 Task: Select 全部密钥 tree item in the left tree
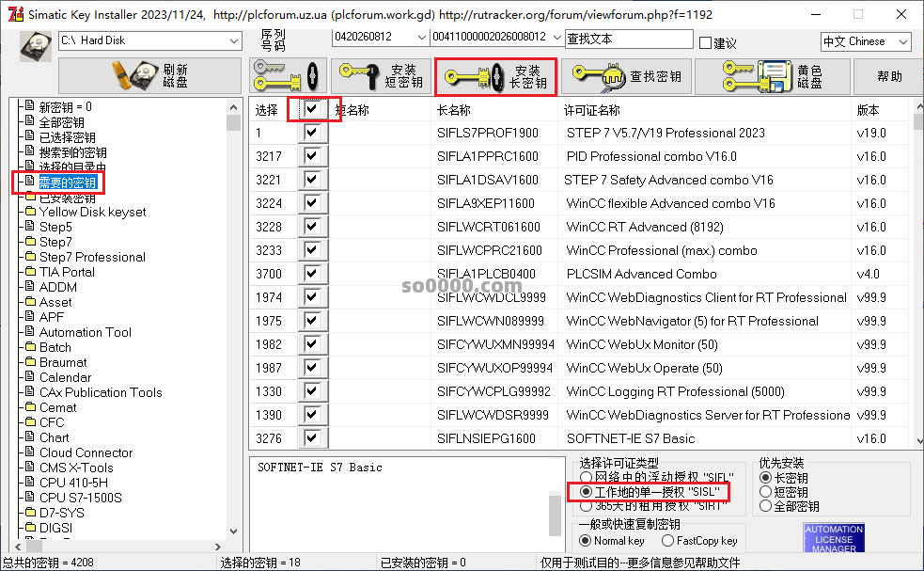[61, 122]
